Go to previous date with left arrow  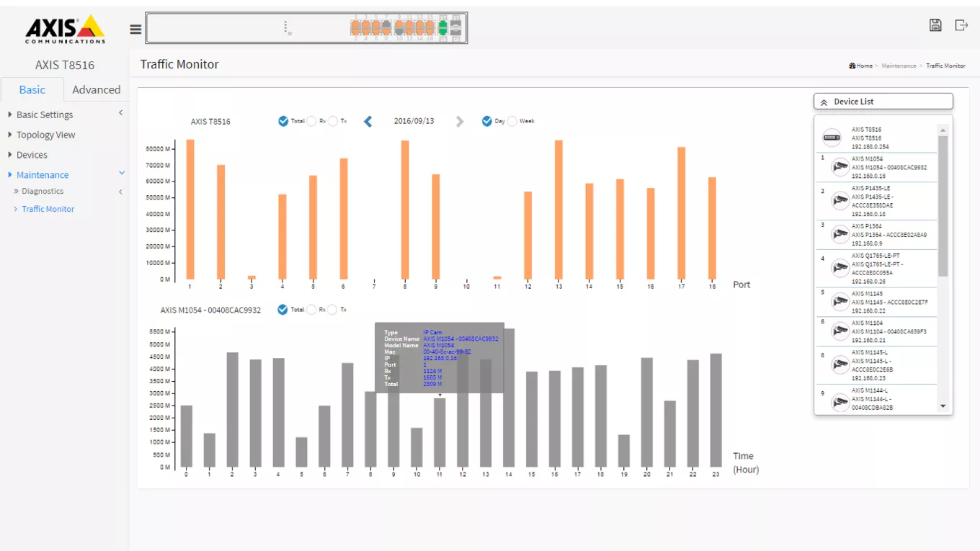(x=368, y=122)
